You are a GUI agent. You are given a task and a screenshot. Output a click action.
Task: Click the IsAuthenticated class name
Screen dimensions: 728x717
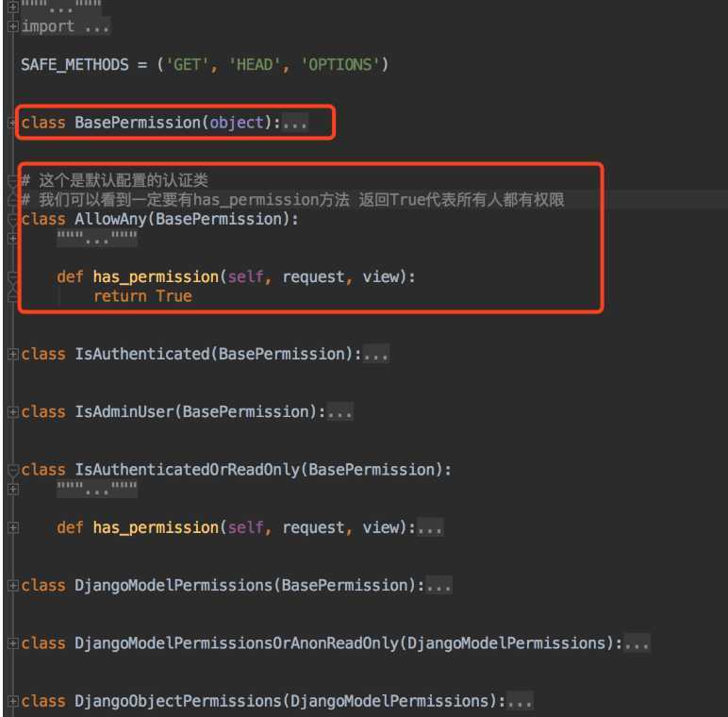pos(142,354)
